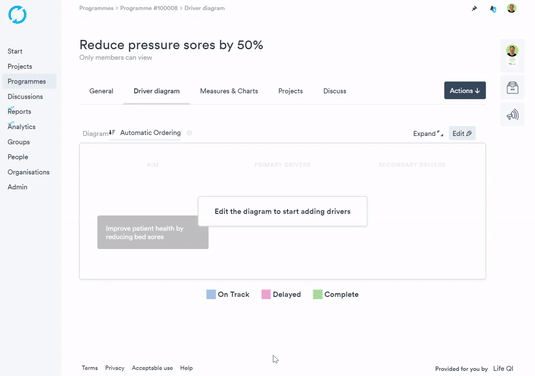535x376 pixels.
Task: Click the pin icon in top bar
Action: (x=474, y=9)
